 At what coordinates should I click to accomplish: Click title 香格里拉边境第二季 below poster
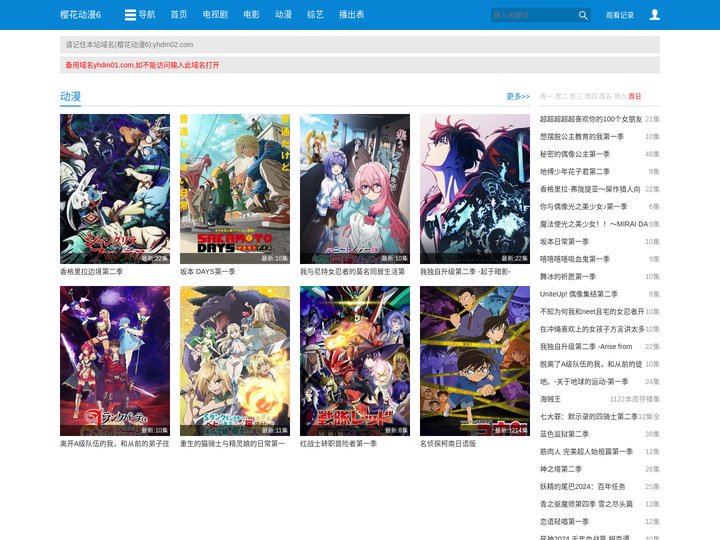point(91,271)
